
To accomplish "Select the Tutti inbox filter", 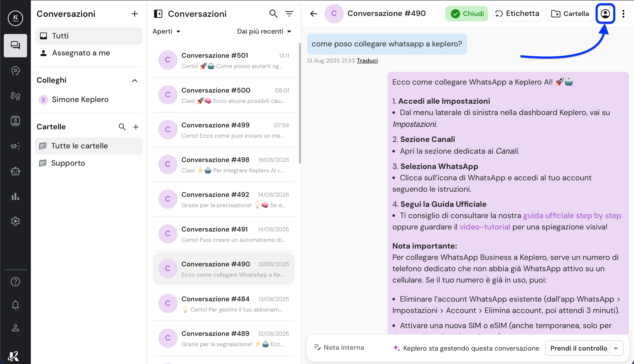I will tap(89, 36).
